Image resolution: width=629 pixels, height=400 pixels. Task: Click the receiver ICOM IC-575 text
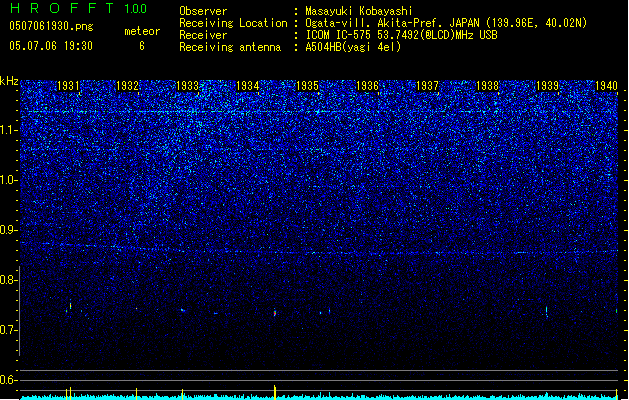[x=338, y=35]
